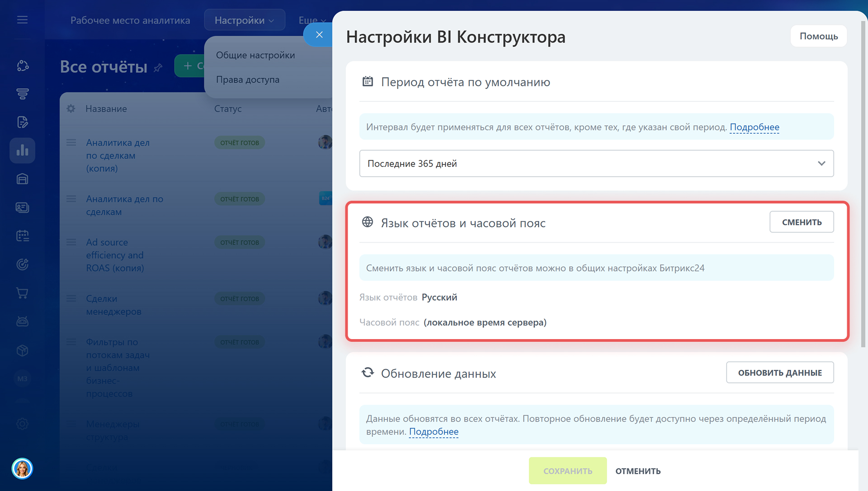Viewport: 868px width, 491px height.
Task: Click the ОТМЕНИТЬ button
Action: 637,471
